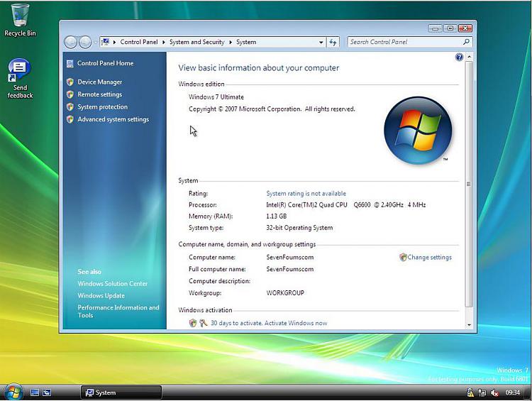
Task: Click the shield icon next to Device Manager
Action: [x=70, y=82]
